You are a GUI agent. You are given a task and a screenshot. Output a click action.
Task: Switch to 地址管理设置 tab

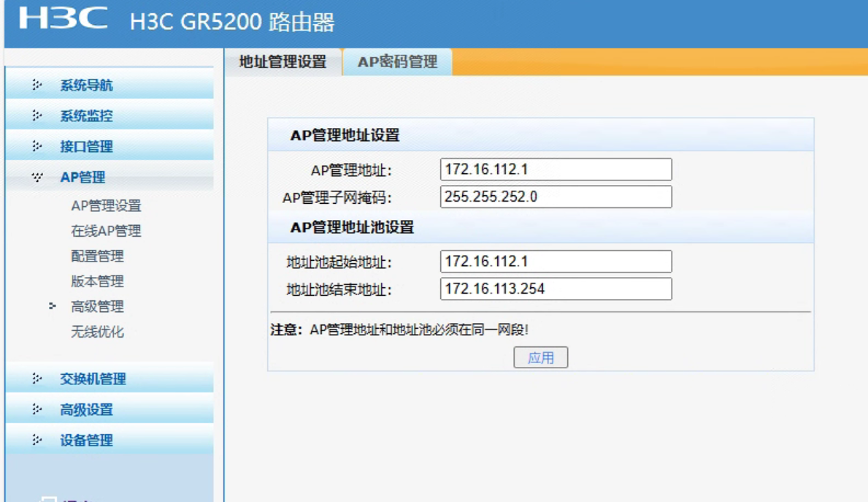[283, 61]
